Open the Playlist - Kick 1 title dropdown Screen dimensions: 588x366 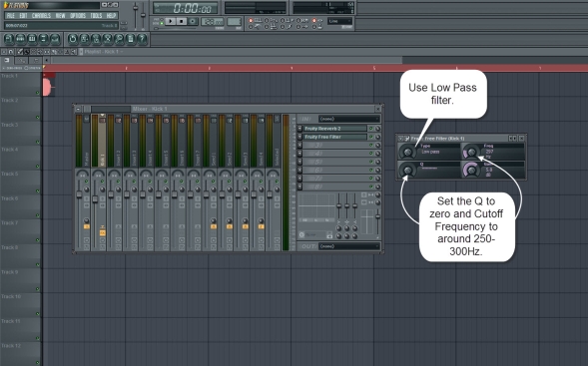tap(104, 52)
